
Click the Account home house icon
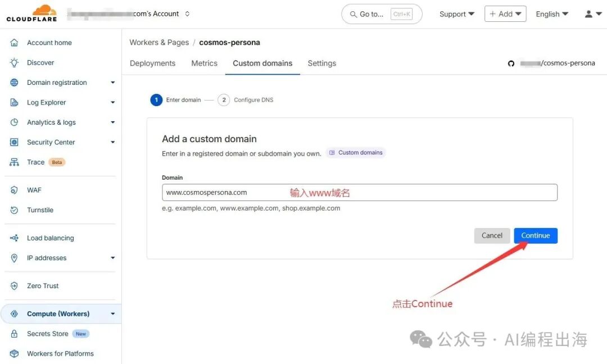[14, 43]
